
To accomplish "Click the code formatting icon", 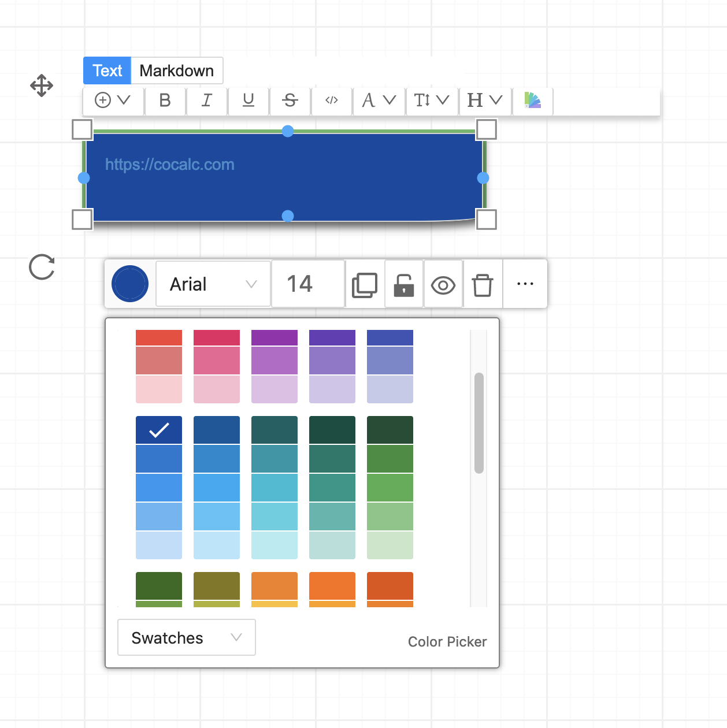I will click(x=331, y=101).
